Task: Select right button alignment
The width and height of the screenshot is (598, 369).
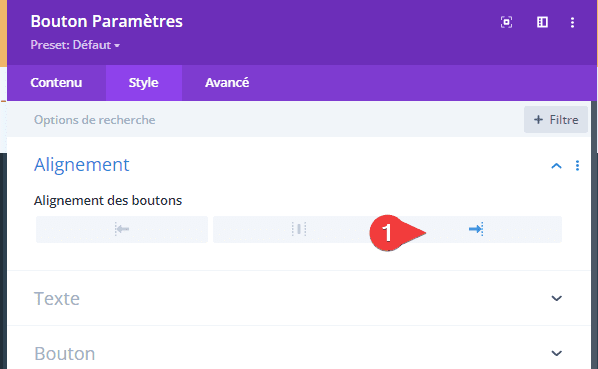Action: pos(476,229)
